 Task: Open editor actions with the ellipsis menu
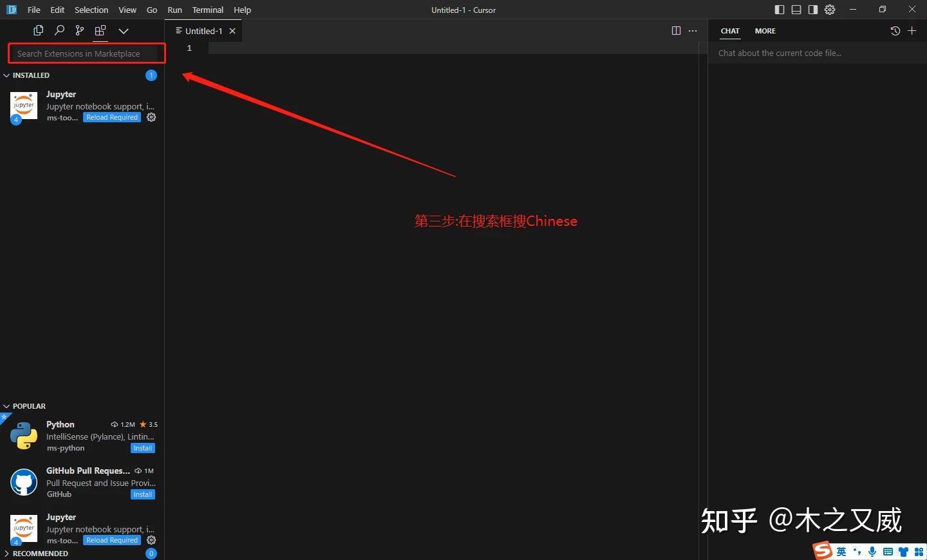click(693, 30)
